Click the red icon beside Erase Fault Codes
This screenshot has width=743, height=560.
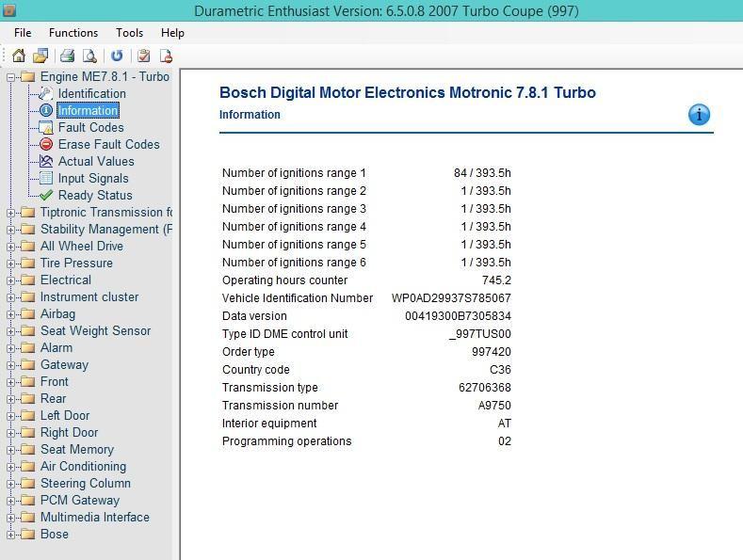tap(45, 144)
